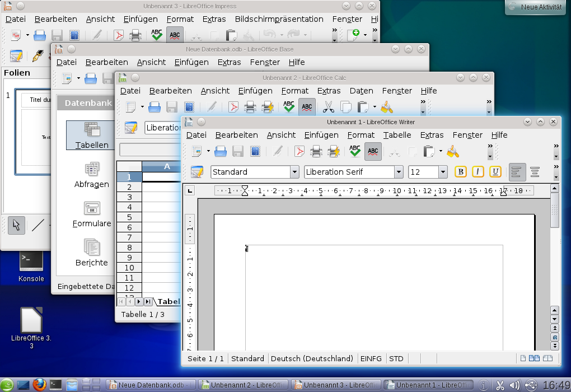Screen dimensions: 571x392
Task: Click Print directly icon in Writer toolbar
Action: [x=316, y=152]
